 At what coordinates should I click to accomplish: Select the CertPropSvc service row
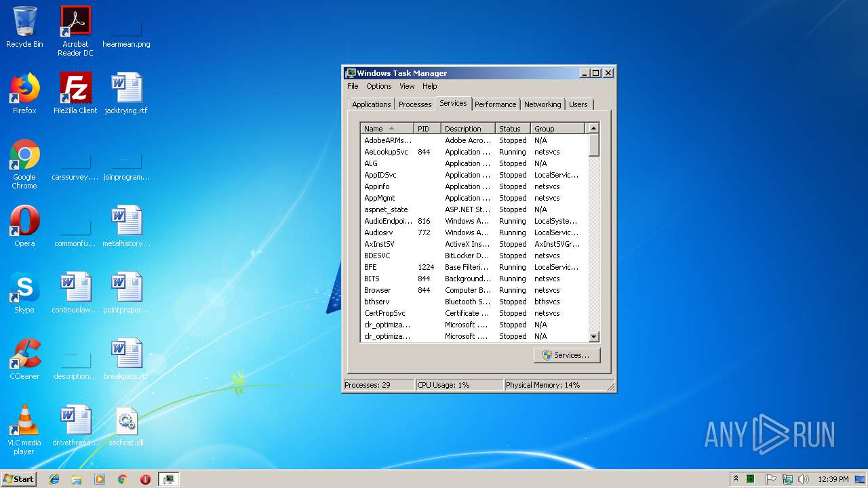[x=474, y=313]
